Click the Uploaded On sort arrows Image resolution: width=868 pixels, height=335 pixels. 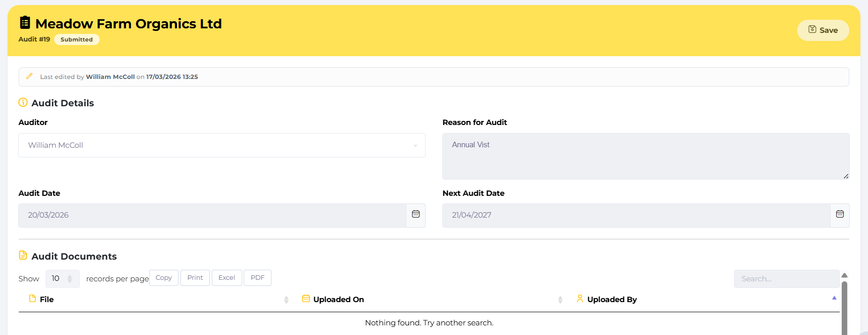coord(560,300)
